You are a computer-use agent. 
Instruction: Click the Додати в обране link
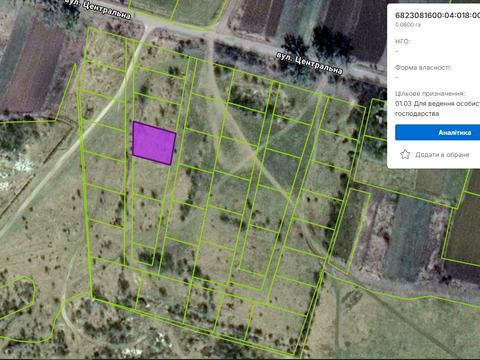pyautogui.click(x=442, y=155)
